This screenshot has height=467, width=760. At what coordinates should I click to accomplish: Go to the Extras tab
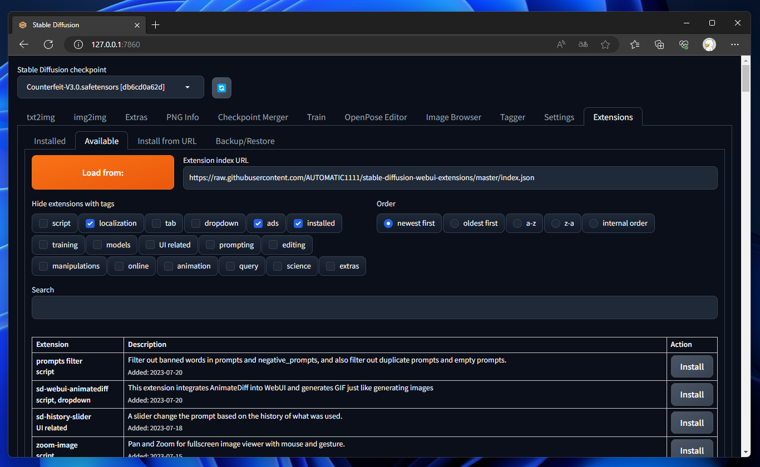[136, 117]
